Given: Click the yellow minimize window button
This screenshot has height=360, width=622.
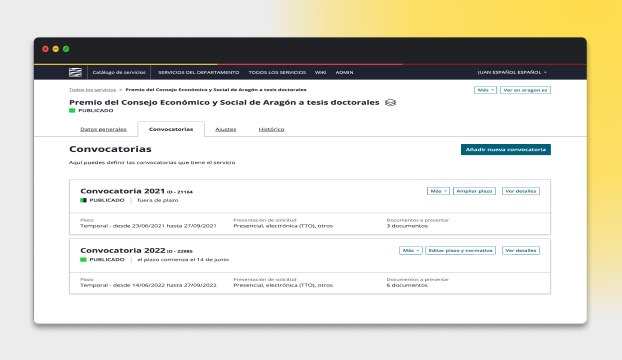Looking at the screenshot, I should tap(56, 49).
